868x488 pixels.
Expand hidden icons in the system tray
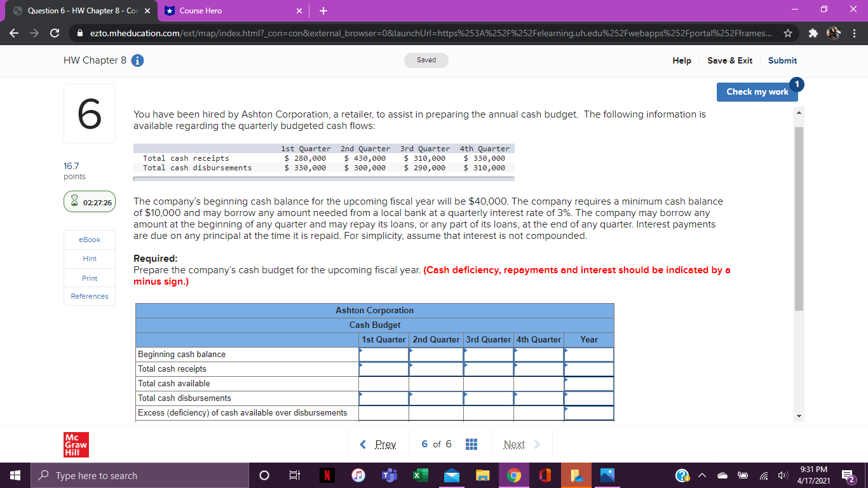click(702, 475)
